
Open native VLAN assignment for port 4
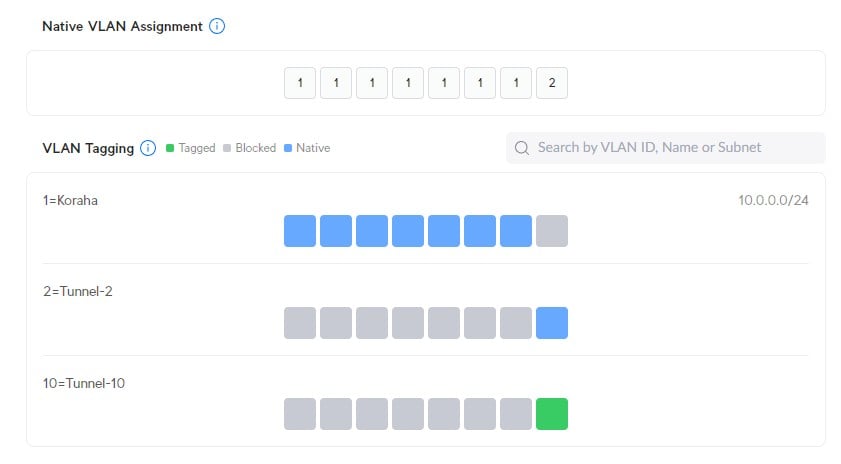[408, 83]
